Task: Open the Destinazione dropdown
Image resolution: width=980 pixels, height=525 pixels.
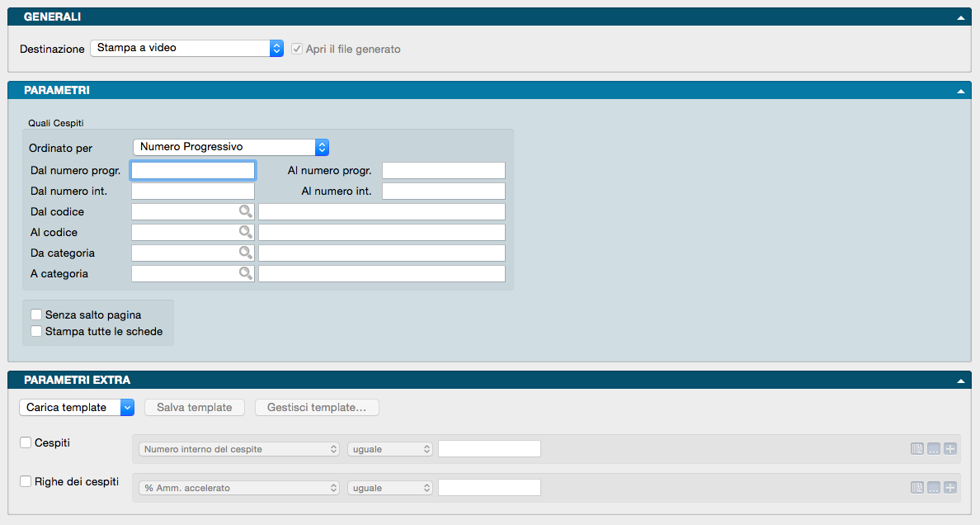Action: tap(186, 49)
